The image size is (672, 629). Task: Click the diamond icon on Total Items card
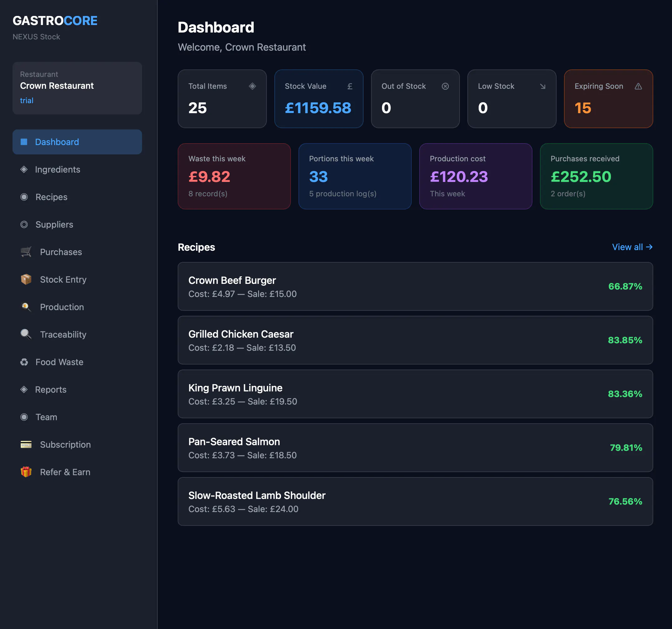[252, 86]
